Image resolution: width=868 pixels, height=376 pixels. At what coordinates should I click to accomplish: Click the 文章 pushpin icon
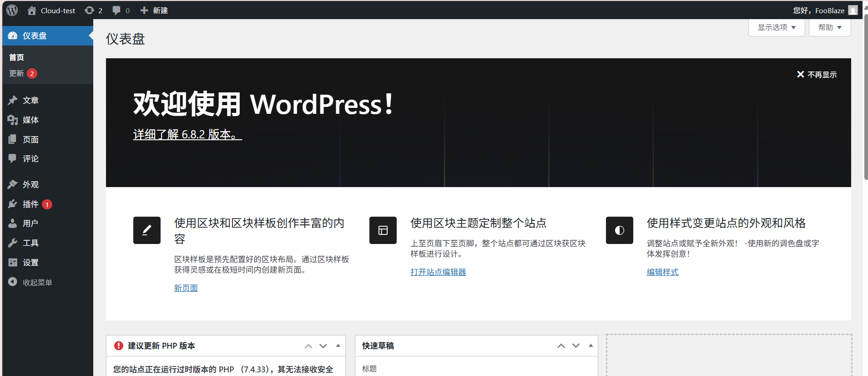(13, 100)
